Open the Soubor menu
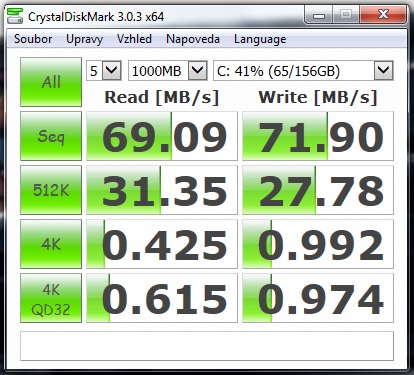Screen dimensions: 414x375 [33, 39]
